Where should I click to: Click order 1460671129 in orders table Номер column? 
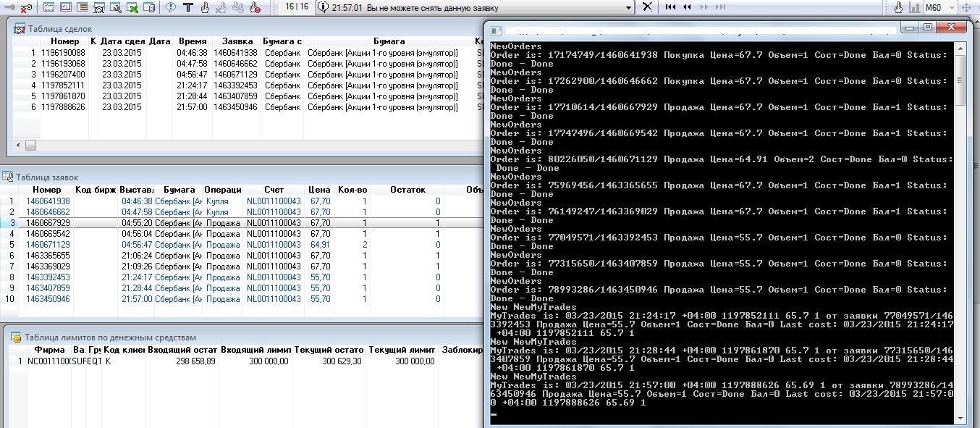pos(48,245)
